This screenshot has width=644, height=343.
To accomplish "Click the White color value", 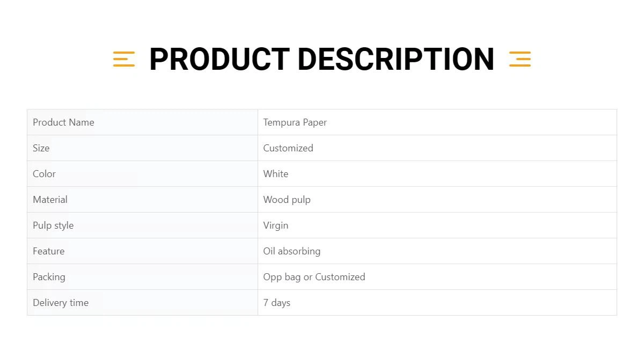I will pyautogui.click(x=275, y=174).
